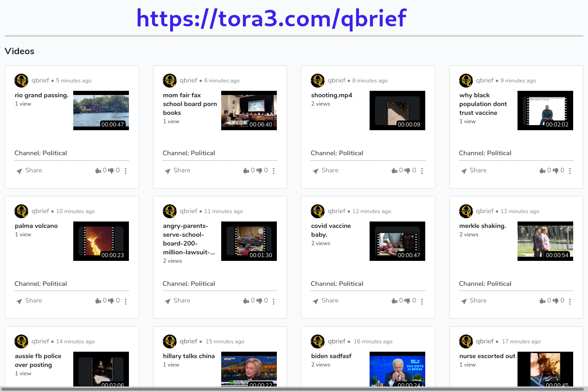Play the merkle shaking thumbnail
Screen dimensions: 588x392
[545, 241]
